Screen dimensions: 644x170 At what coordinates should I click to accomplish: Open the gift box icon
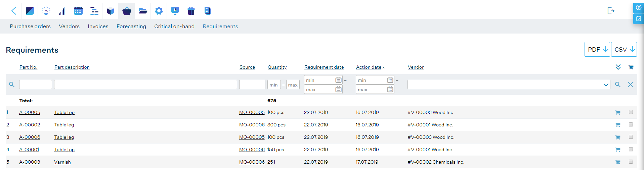coord(191,11)
